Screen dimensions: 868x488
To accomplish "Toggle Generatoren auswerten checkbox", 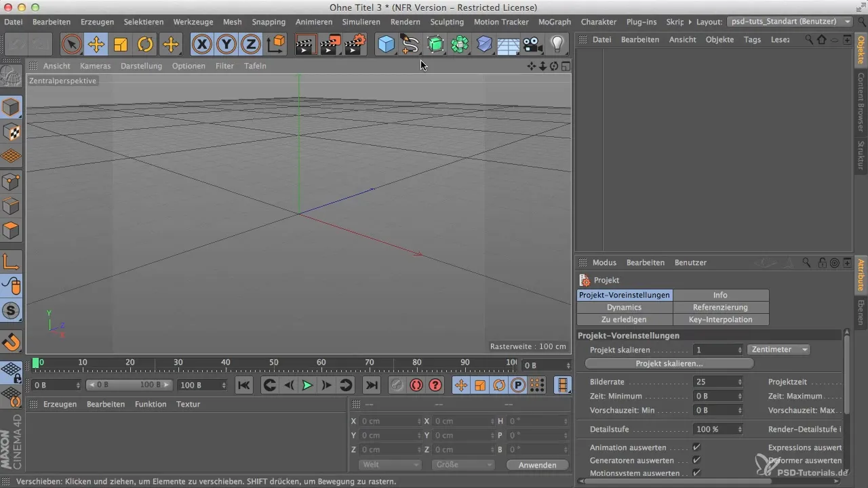I will pos(696,460).
